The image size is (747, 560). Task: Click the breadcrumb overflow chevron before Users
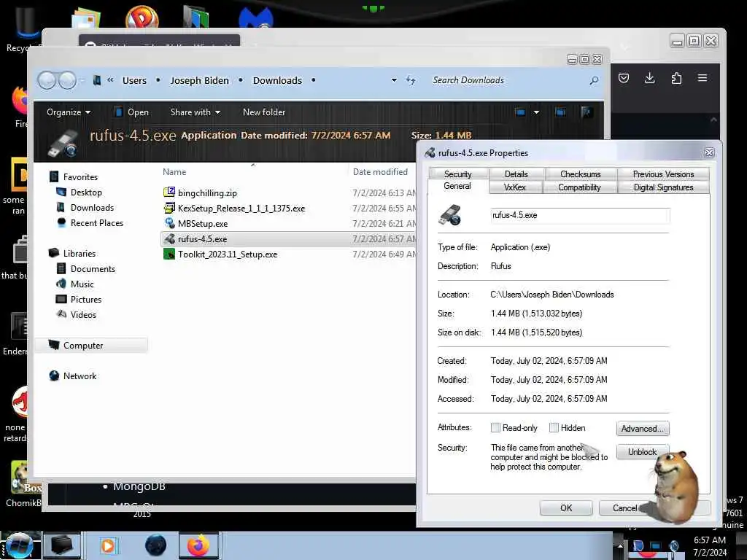tap(110, 80)
